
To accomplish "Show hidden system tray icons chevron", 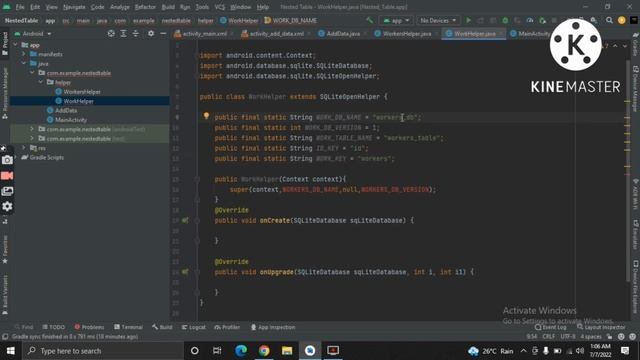I will (x=523, y=351).
